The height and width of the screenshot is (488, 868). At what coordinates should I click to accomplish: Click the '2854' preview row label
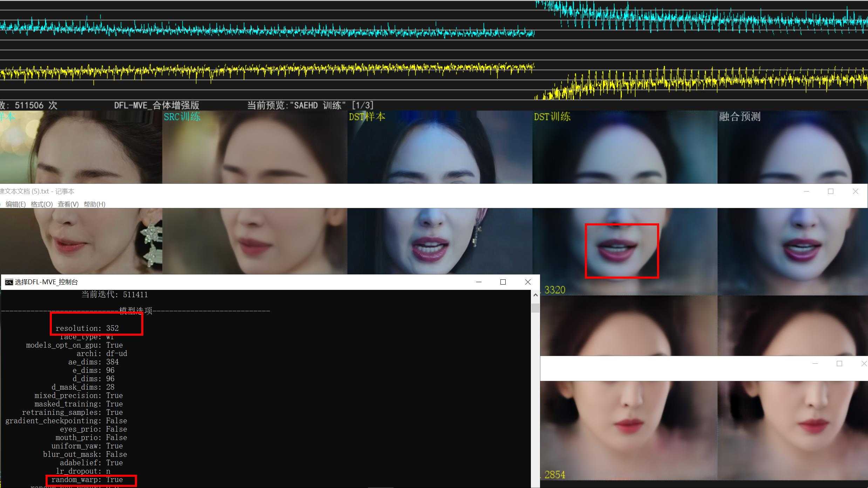[x=555, y=475]
